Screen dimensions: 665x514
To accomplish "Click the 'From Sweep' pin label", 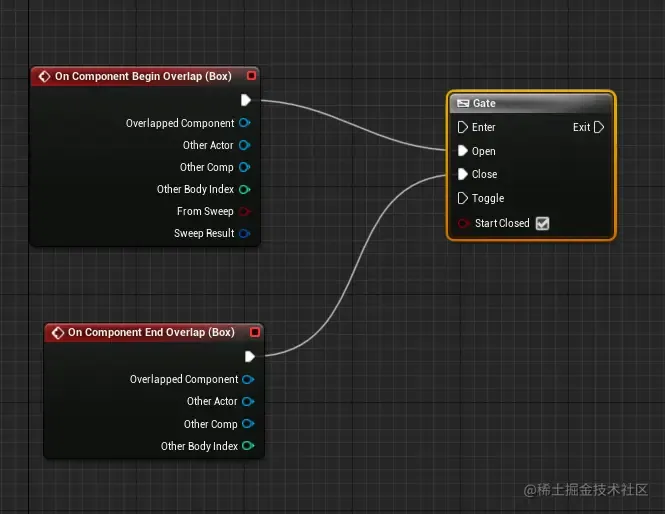I will 205,211.
